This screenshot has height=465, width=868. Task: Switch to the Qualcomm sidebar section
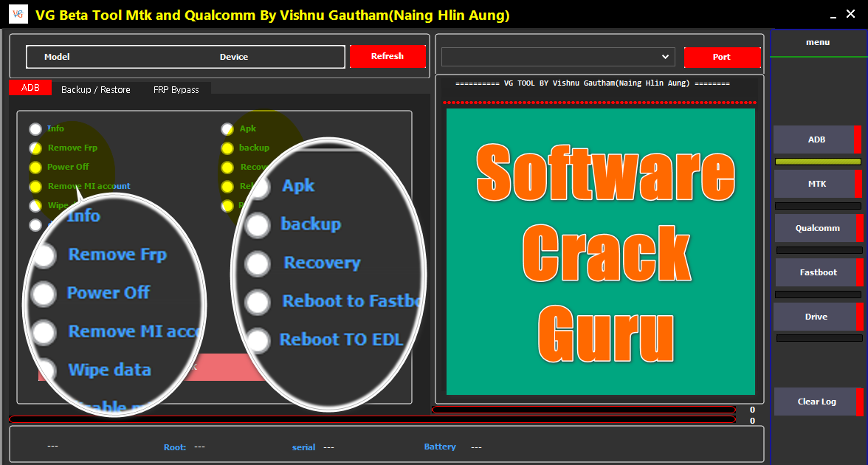click(x=817, y=227)
